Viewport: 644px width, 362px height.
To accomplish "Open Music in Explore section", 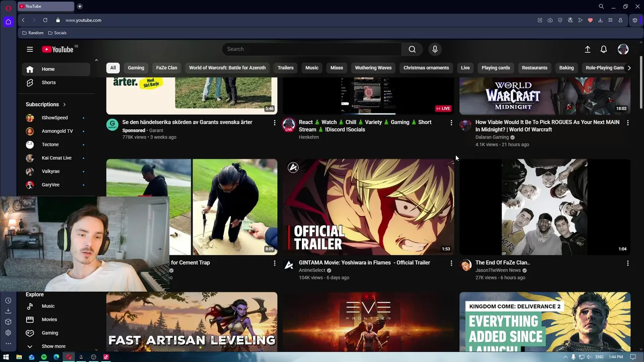I will 56,306.
